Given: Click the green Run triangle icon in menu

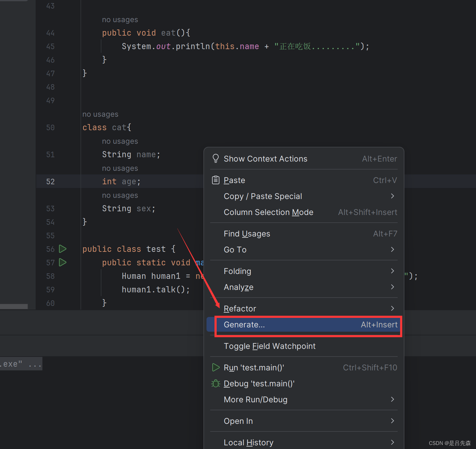Looking at the screenshot, I should [216, 367].
